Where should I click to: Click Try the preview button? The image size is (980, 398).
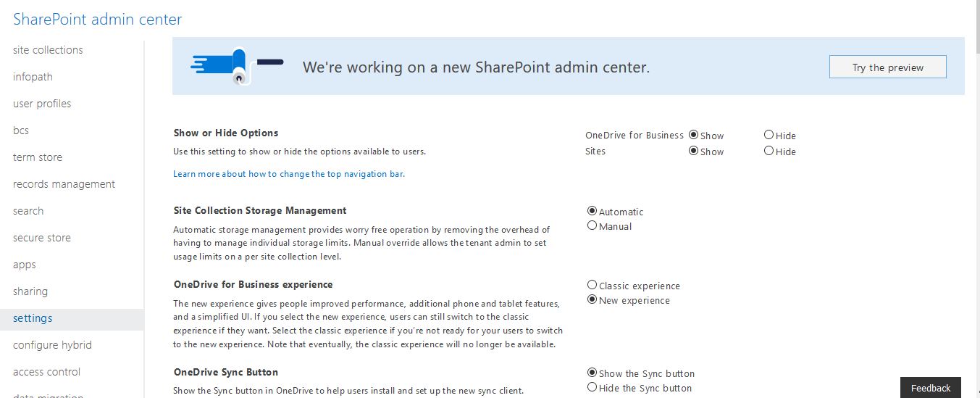[888, 67]
